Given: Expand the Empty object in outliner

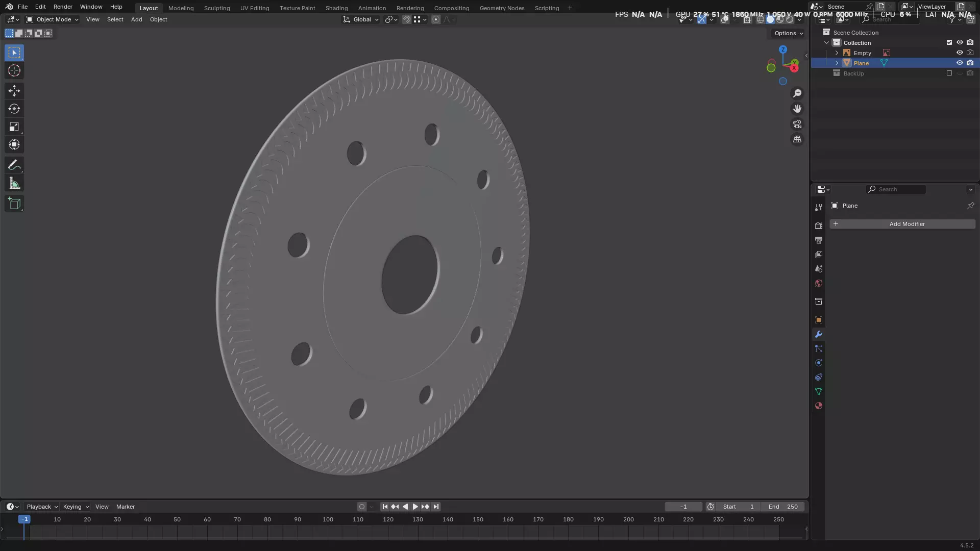Looking at the screenshot, I should 837,53.
